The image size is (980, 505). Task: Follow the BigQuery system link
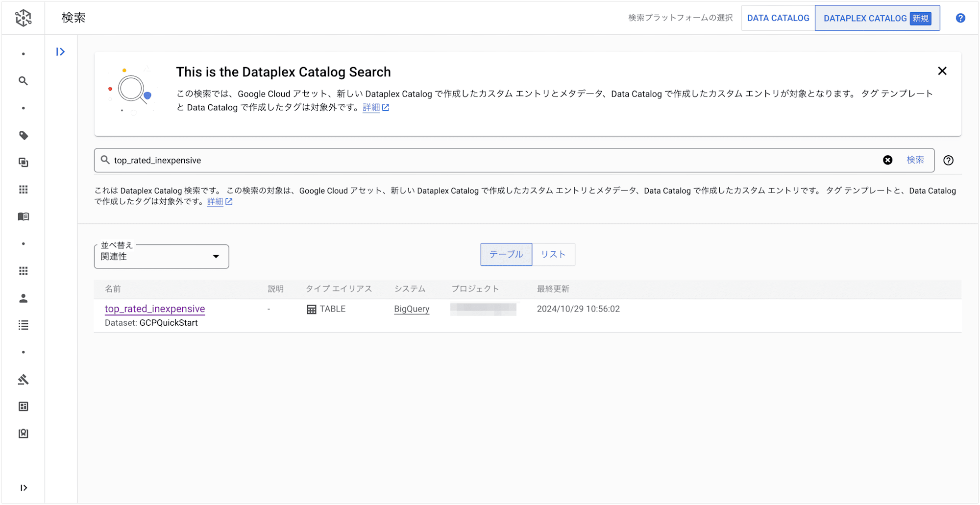tap(412, 309)
